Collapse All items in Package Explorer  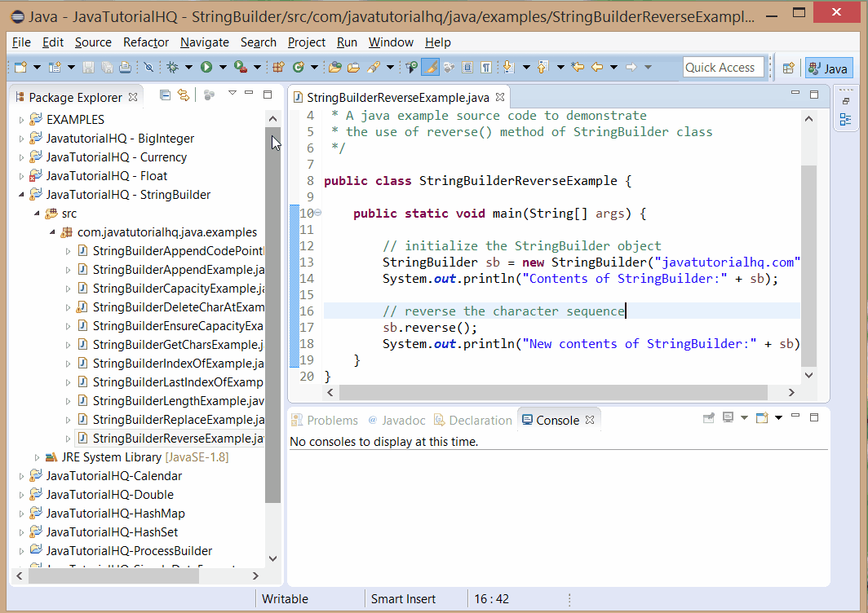pos(166,95)
